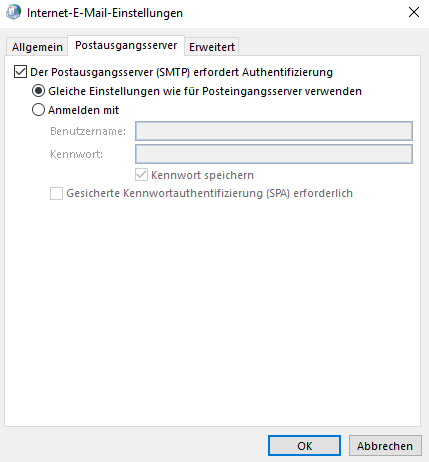Choose the 'Anmelden mit' radio button

(x=38, y=110)
